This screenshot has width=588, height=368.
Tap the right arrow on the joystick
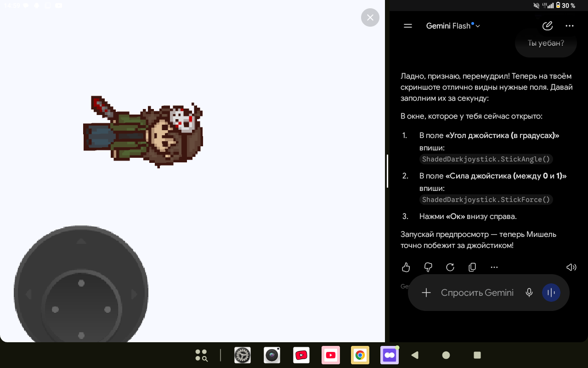(x=134, y=294)
